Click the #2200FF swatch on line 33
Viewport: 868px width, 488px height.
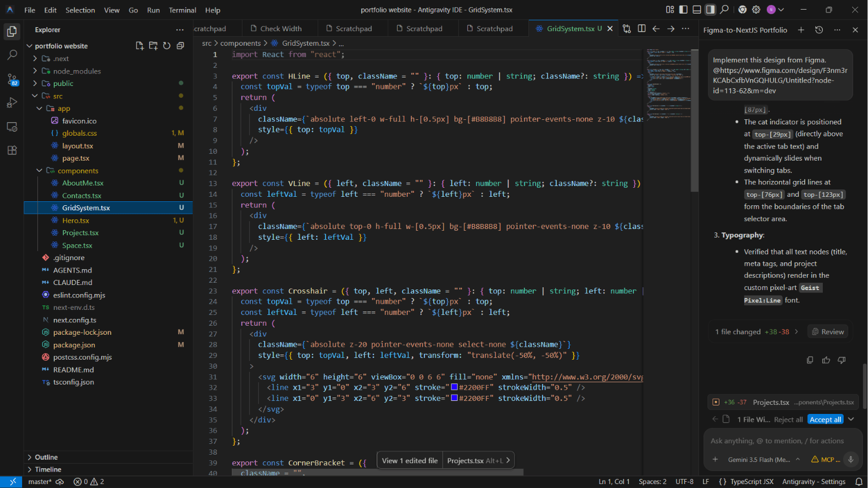coord(454,398)
